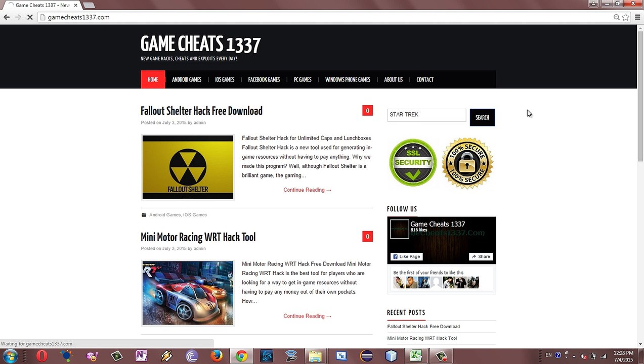Open Firefox from the taskbar
The image size is (644, 364).
click(x=217, y=356)
